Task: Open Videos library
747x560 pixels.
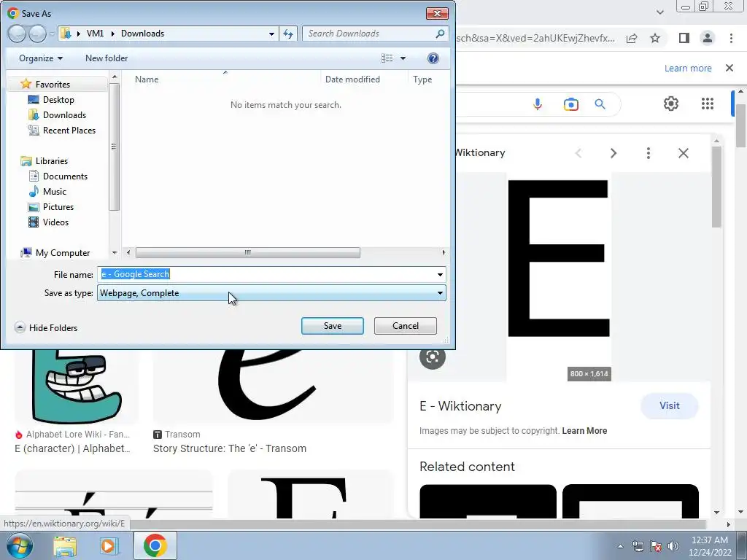Action: (x=55, y=222)
